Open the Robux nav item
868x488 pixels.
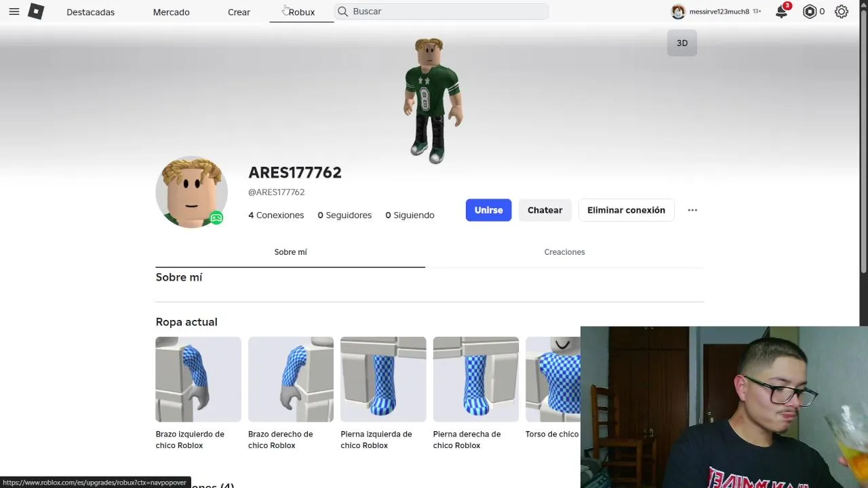[x=302, y=12]
